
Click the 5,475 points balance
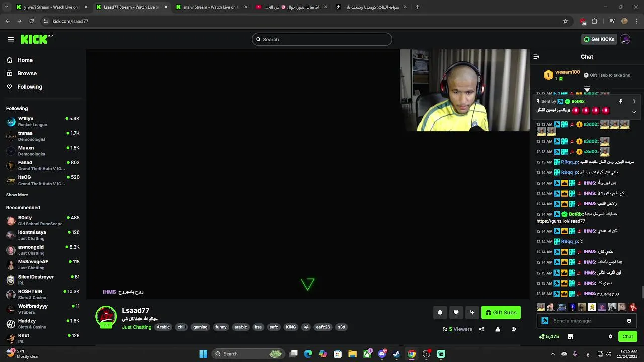pos(549,336)
